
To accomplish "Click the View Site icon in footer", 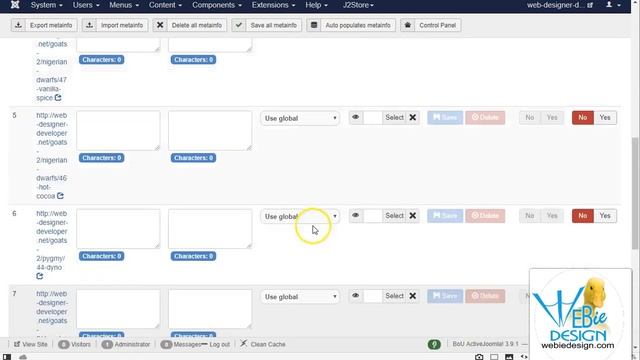I will point(17,344).
